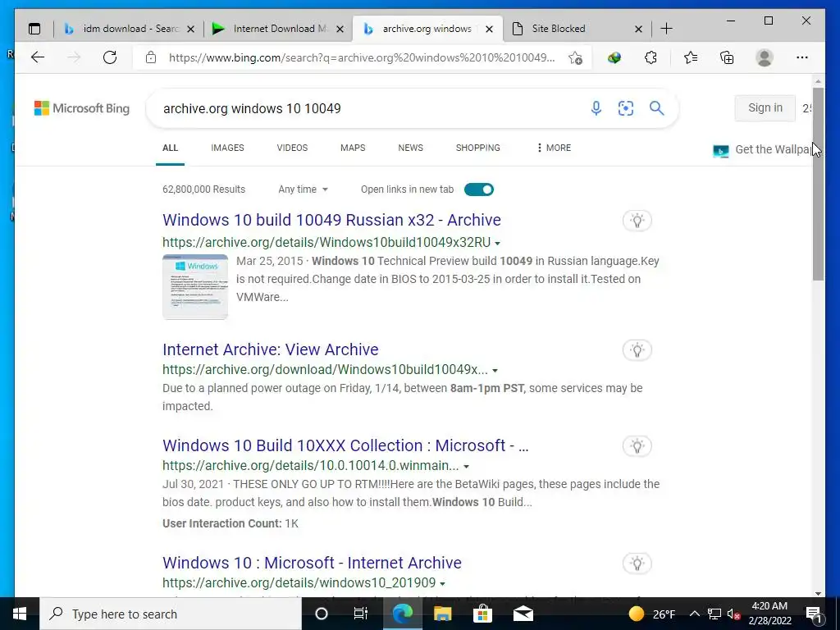
Task: Select the ALL search tab
Action: click(170, 148)
